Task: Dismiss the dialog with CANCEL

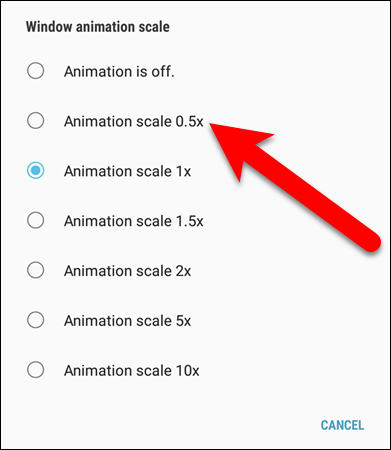Action: coord(342,425)
